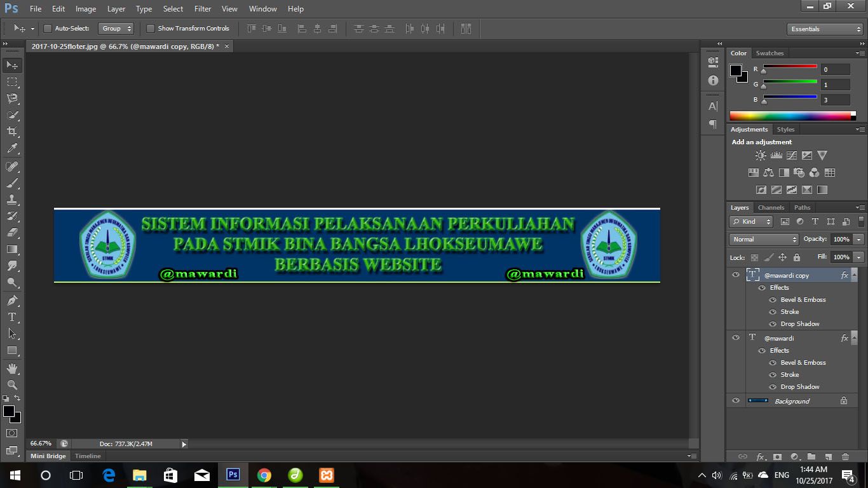Open Google Chrome from the taskbar
This screenshot has height=488, width=868.
coord(264,475)
